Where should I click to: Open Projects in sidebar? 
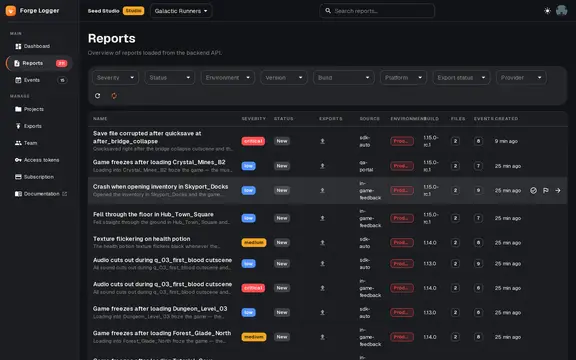(x=39, y=109)
